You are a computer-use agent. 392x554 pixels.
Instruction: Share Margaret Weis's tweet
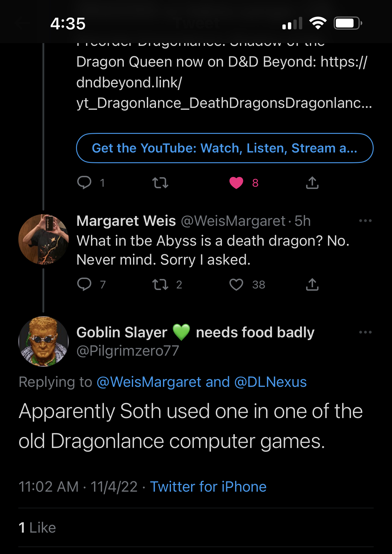pyautogui.click(x=312, y=284)
